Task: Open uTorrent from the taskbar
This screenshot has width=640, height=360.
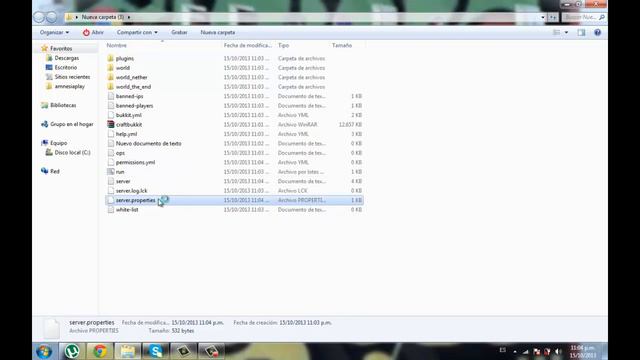Action: click(x=72, y=351)
